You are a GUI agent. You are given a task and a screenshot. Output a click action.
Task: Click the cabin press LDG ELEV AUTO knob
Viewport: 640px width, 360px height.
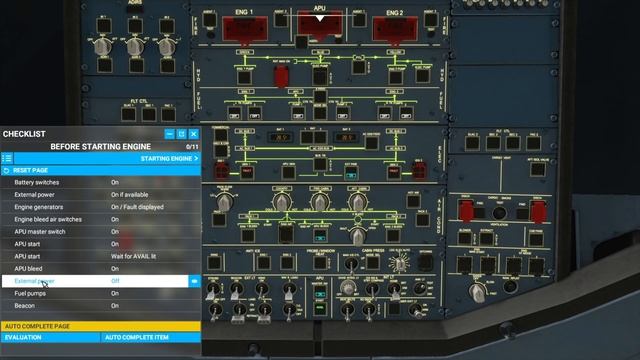pyautogui.click(x=399, y=264)
